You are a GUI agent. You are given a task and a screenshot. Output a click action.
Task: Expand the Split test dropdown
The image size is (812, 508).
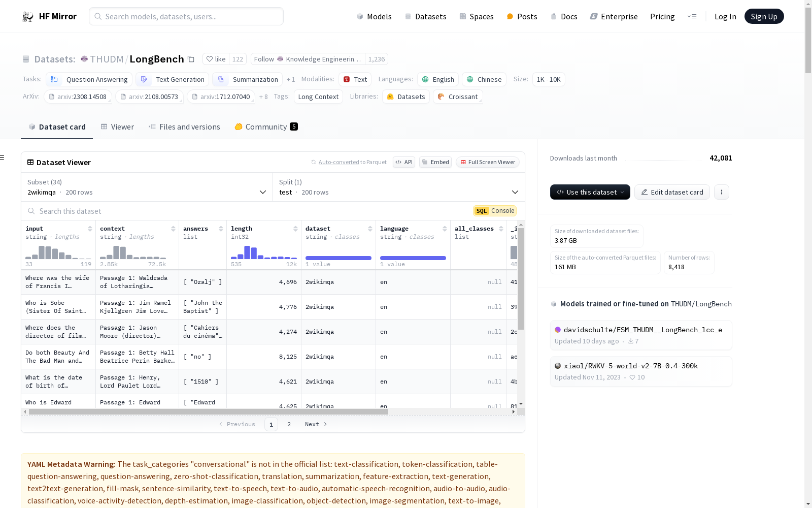399,187
